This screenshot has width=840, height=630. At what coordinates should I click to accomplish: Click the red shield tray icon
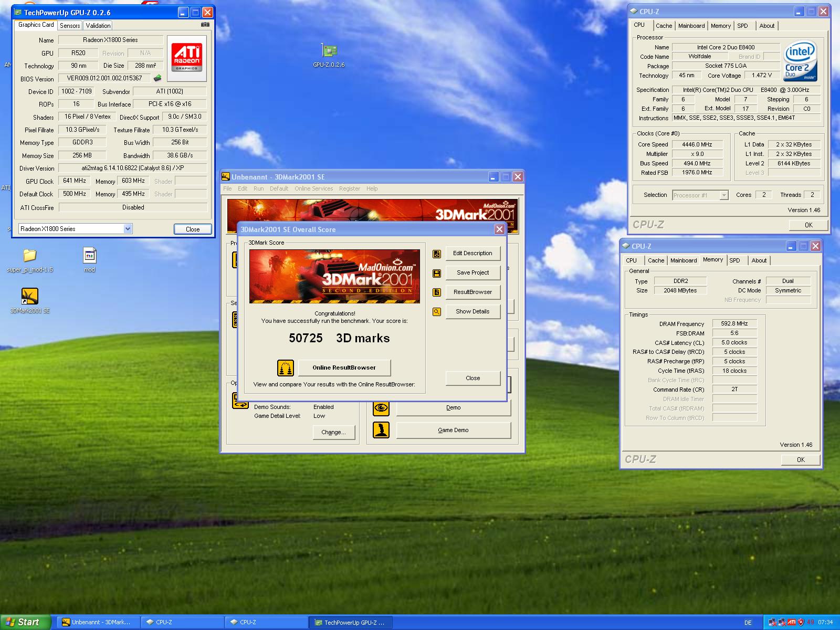click(801, 622)
